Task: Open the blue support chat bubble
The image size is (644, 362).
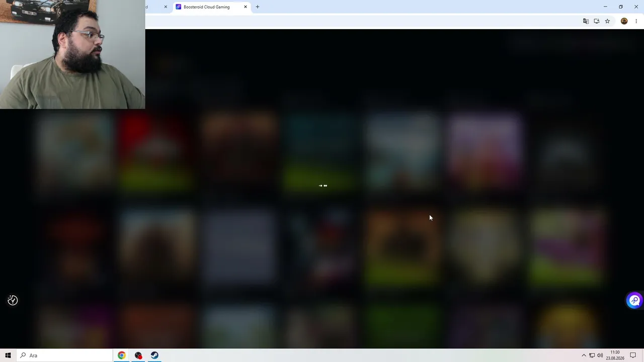Action: (634, 301)
